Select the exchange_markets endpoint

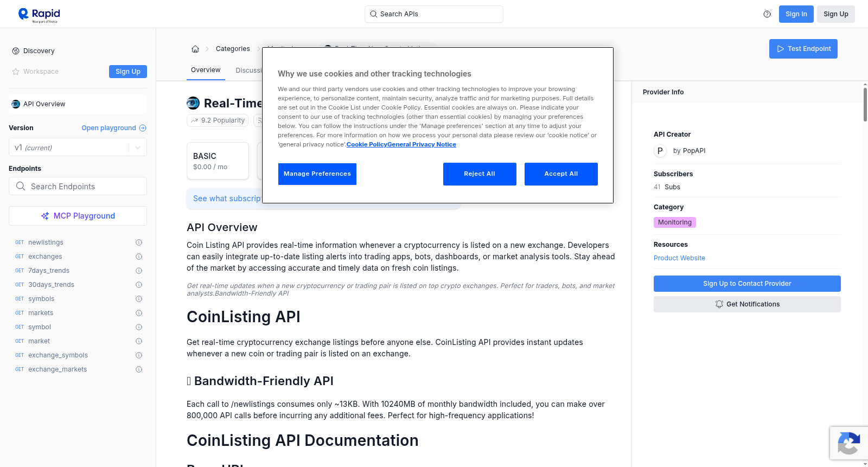pyautogui.click(x=58, y=369)
